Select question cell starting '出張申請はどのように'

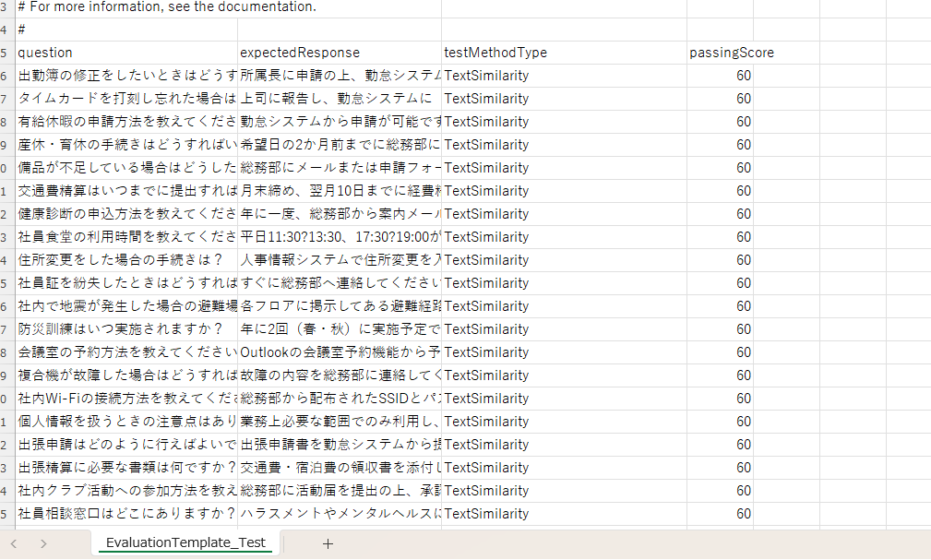pos(126,445)
